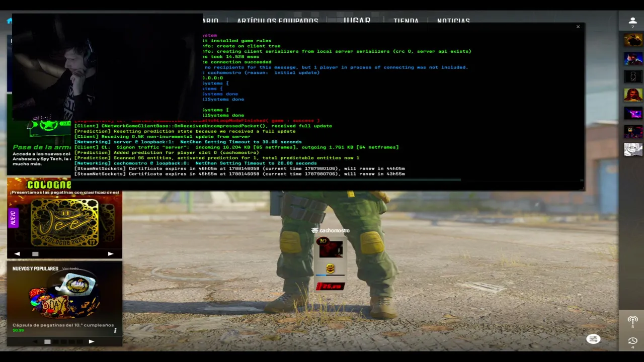Click the red rating badge under the medal
Image resolution: width=644 pixels, height=362 pixels.
[x=330, y=286]
